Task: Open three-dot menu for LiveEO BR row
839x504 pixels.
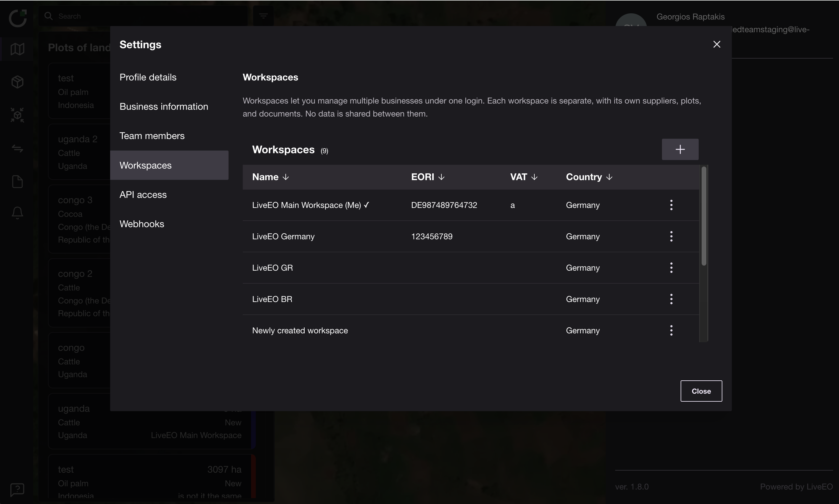Action: [x=671, y=299]
